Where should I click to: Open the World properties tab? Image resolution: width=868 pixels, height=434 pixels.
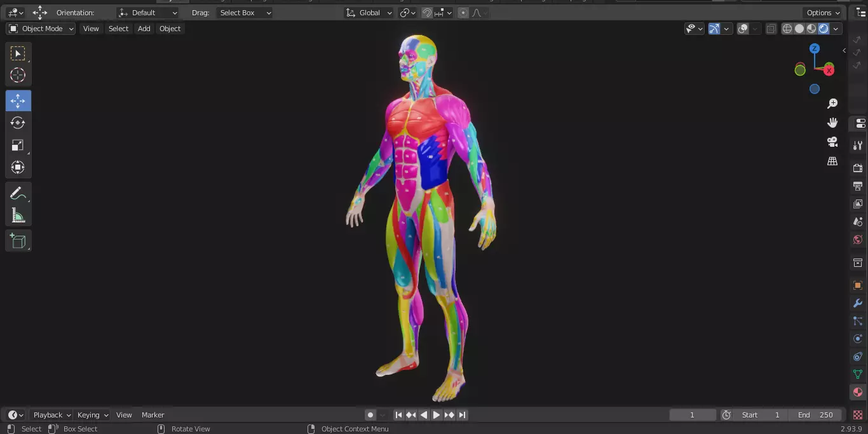coord(858,240)
